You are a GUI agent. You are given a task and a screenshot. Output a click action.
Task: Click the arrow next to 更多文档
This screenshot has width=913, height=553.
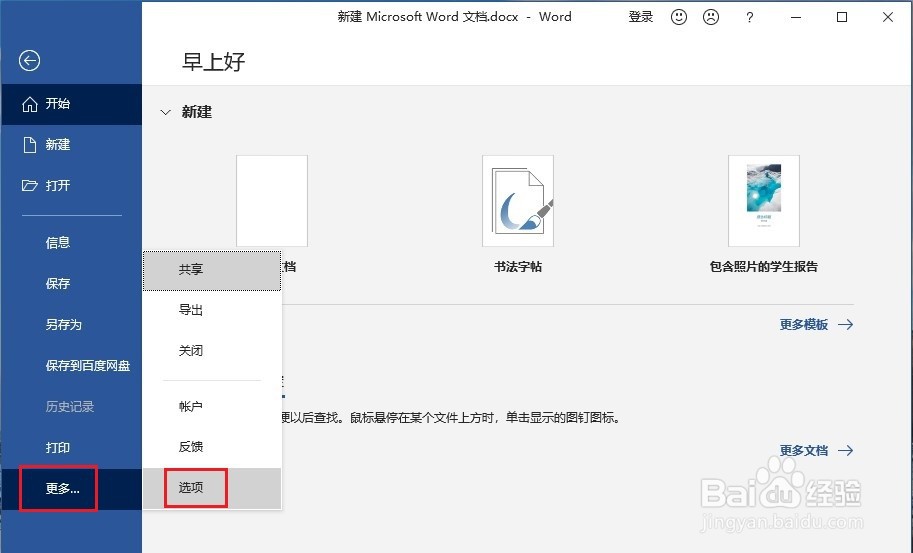[x=846, y=451]
